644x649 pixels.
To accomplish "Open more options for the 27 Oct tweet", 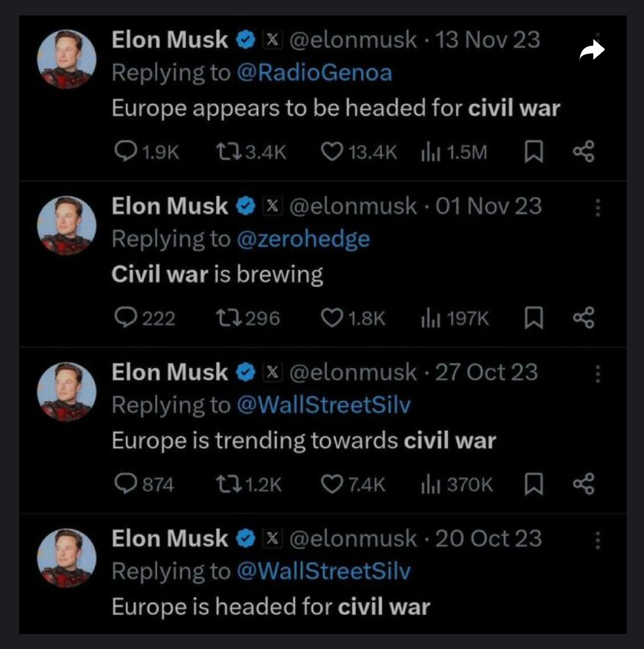I will pos(597,374).
